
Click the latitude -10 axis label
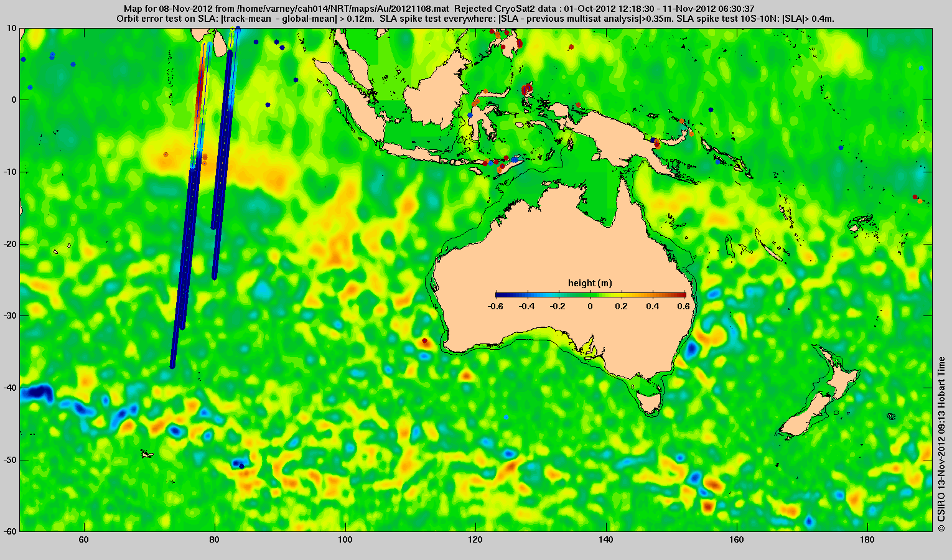(x=10, y=172)
